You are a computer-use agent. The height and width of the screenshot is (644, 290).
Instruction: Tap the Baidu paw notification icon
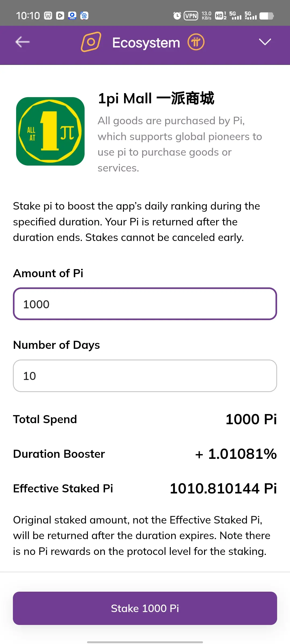84,16
